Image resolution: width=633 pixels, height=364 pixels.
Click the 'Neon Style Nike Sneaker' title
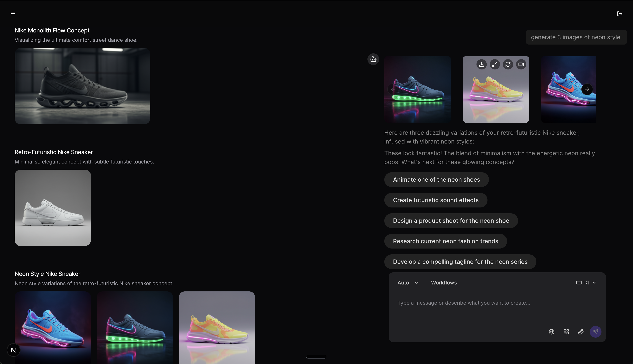(x=47, y=274)
